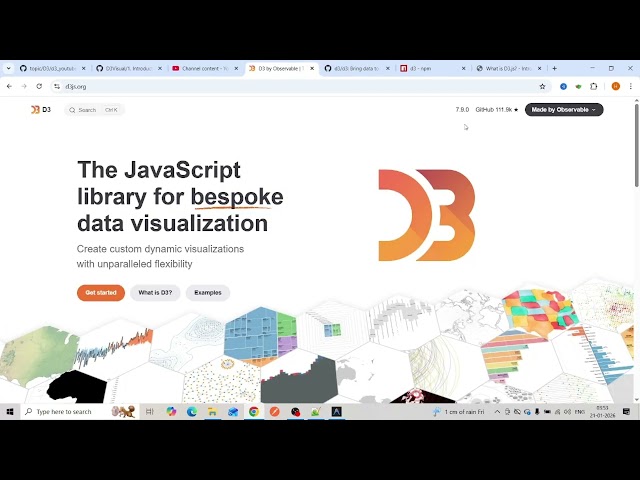Screen dimensions: 640x480
Task: Click the orange-blue line chart hexagon thumbnail
Action: coord(113,348)
